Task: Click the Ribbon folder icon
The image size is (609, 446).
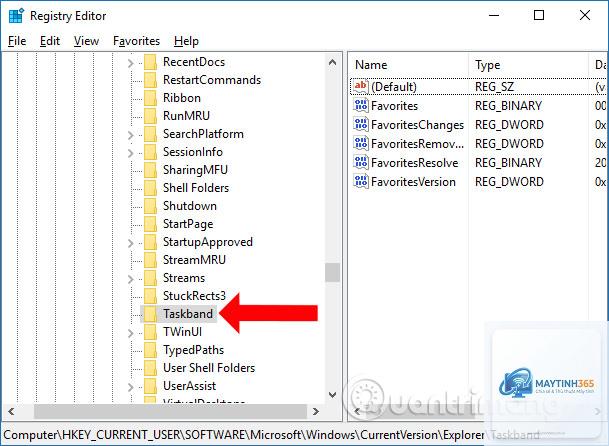Action: tap(150, 98)
